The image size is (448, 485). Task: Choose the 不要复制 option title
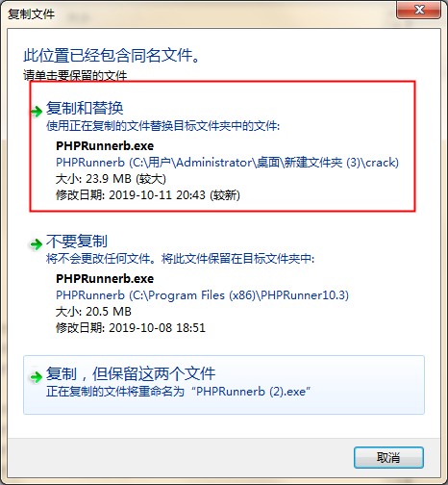point(77,241)
